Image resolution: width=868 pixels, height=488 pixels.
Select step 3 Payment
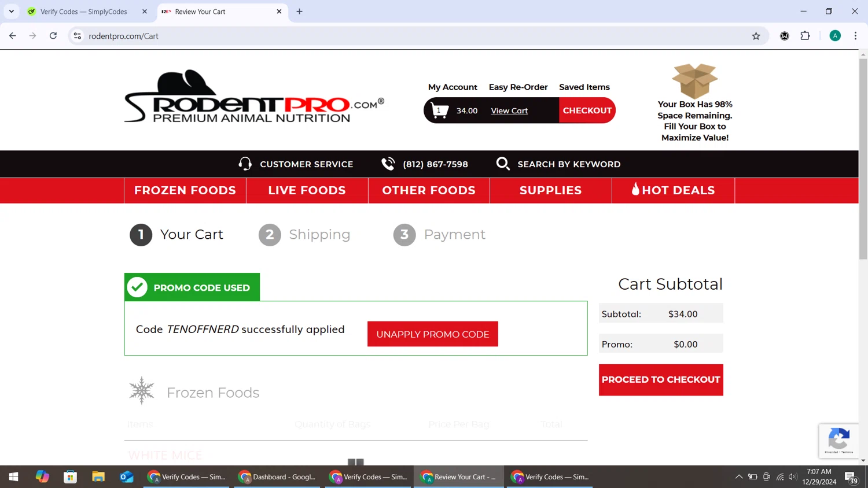439,235
